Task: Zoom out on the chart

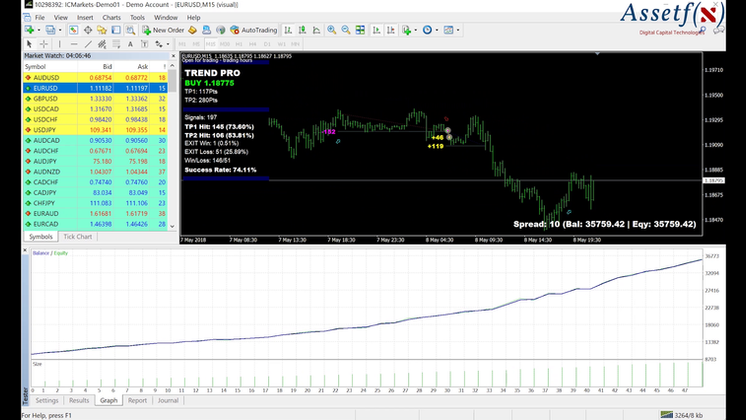Action: [346, 30]
